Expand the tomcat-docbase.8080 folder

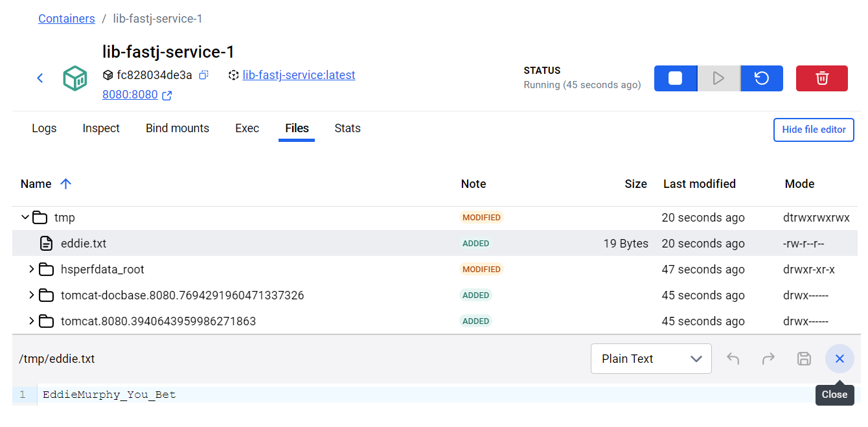coord(31,295)
